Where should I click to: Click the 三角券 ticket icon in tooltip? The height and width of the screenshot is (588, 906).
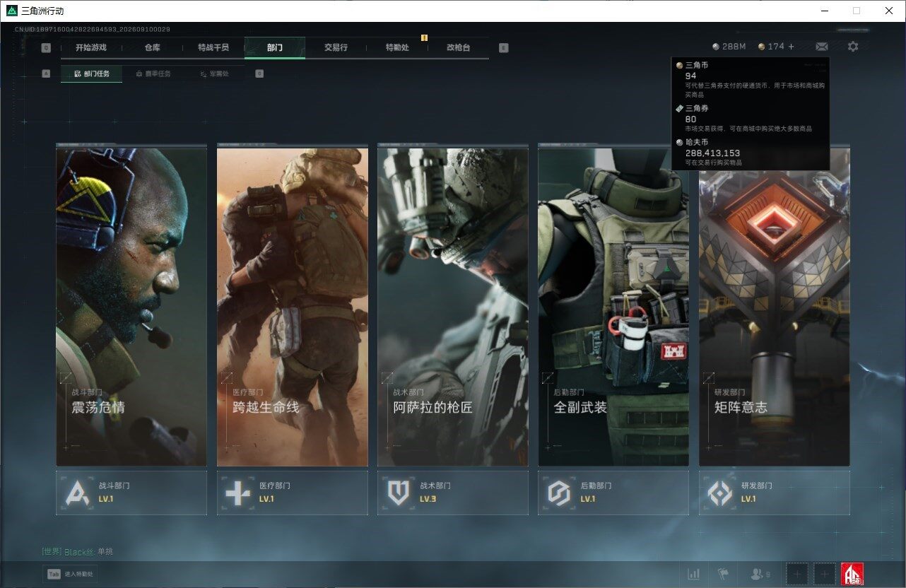(x=679, y=109)
